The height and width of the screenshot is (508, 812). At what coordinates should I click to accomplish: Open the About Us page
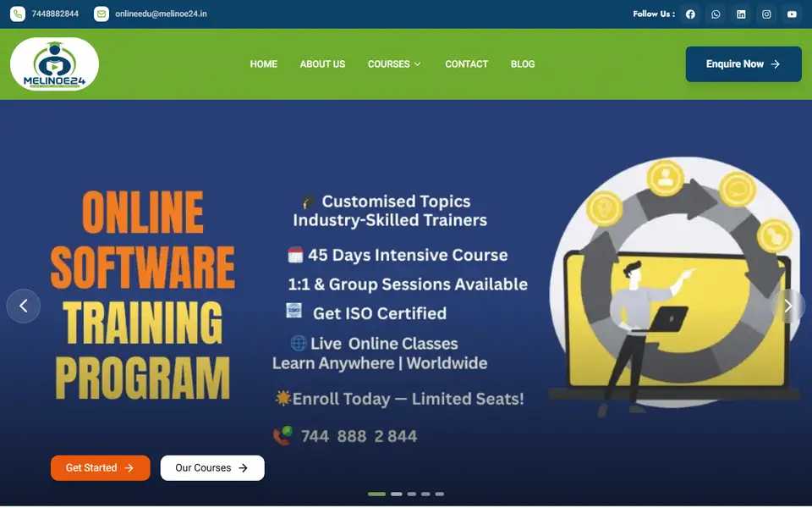pyautogui.click(x=322, y=64)
